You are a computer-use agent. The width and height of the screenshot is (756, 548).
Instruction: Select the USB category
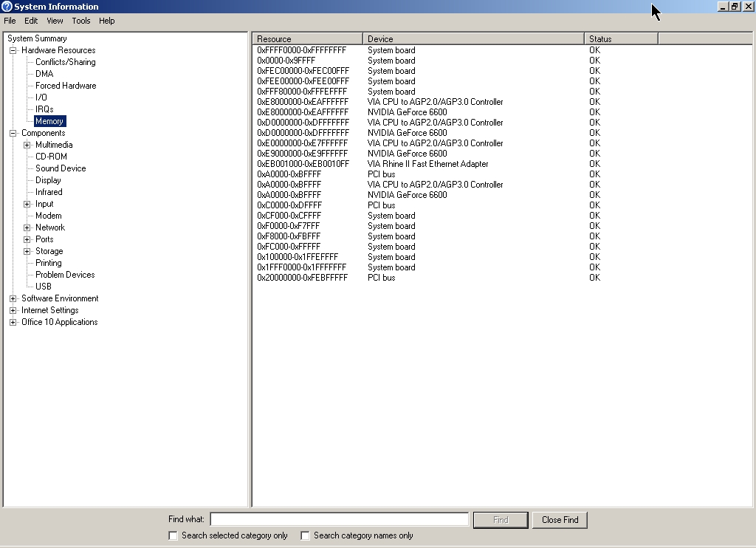click(44, 287)
